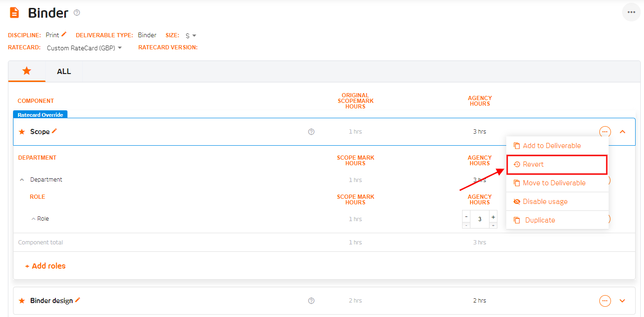Click the help icon in the Binder design row
Viewport: 644px width, 317px height.
pyautogui.click(x=311, y=301)
